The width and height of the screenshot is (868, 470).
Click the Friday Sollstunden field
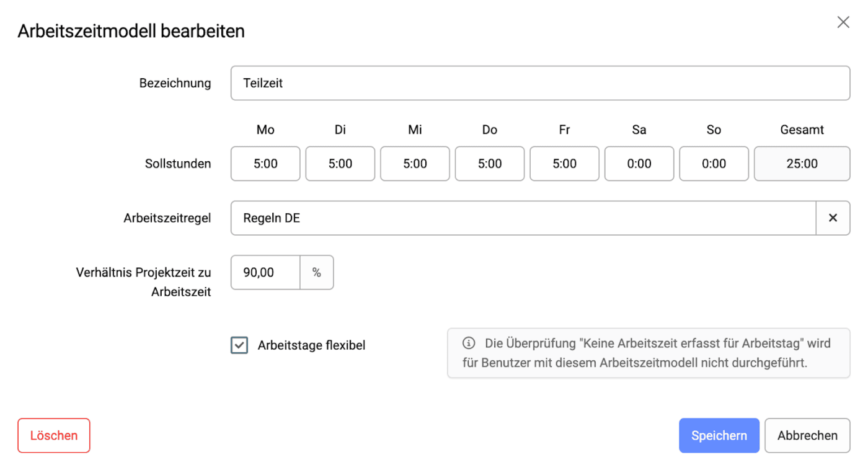[564, 164]
